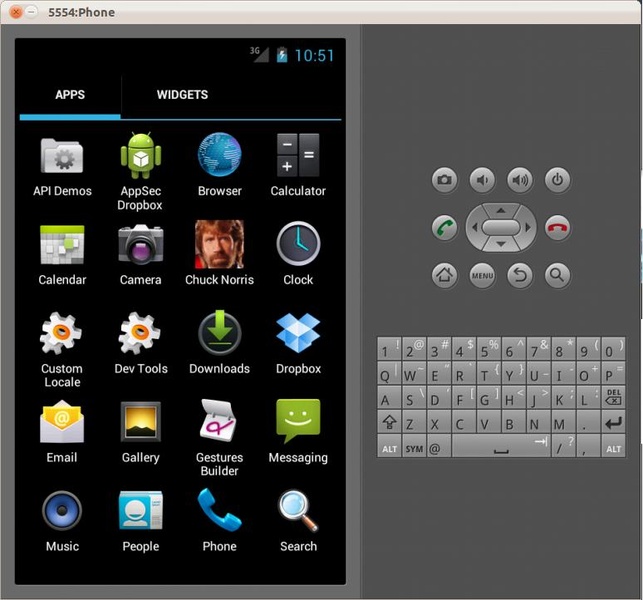Launch Dev Tools

(141, 344)
